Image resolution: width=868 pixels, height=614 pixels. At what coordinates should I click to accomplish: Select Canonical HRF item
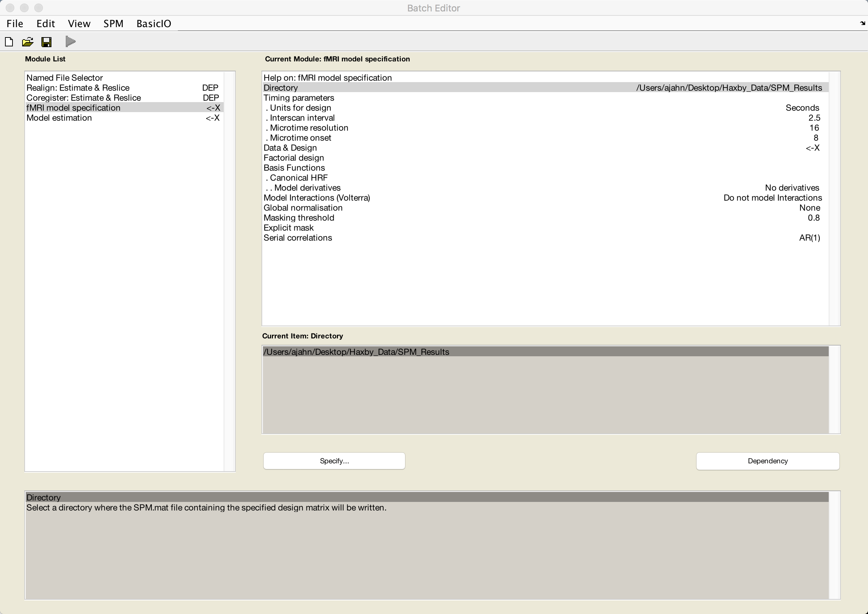pos(545,178)
